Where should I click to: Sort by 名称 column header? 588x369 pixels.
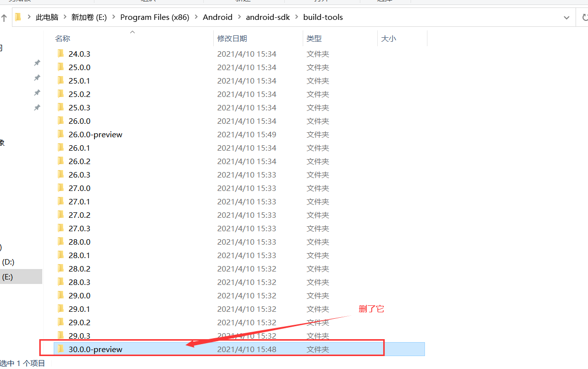(x=63, y=38)
